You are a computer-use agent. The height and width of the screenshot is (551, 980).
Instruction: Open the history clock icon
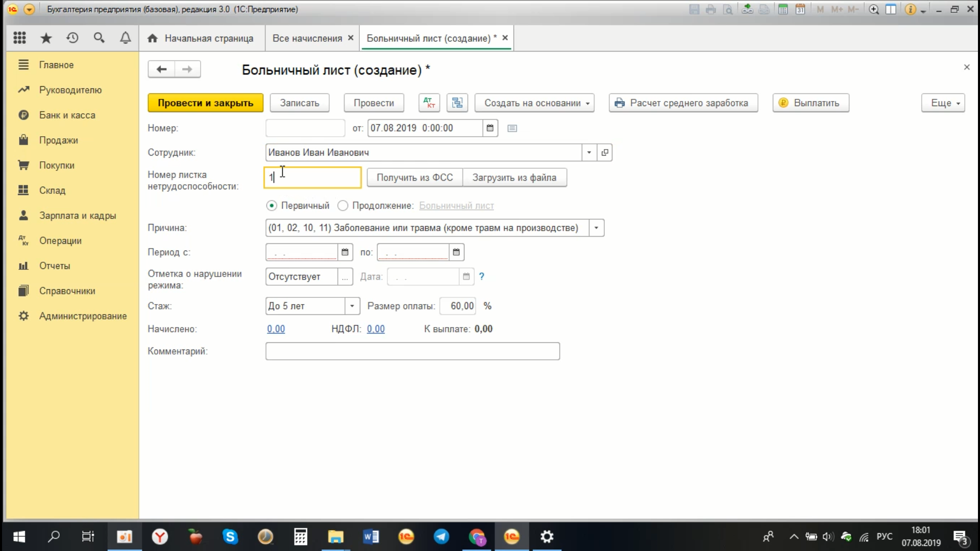pos(72,38)
